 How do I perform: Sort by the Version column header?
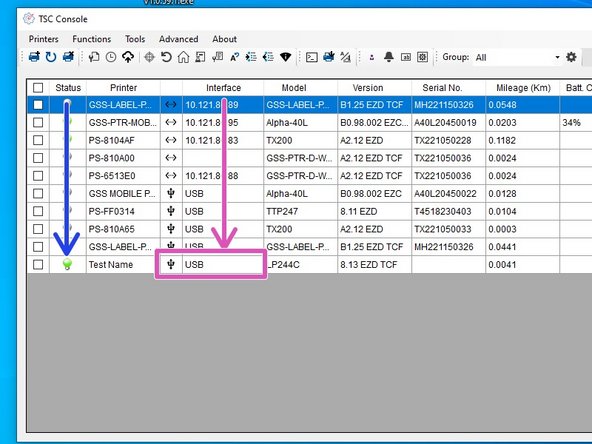(x=368, y=88)
